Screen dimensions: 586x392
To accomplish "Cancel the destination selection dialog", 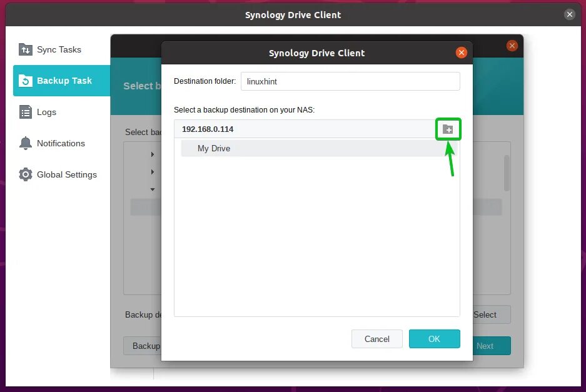I will click(376, 339).
